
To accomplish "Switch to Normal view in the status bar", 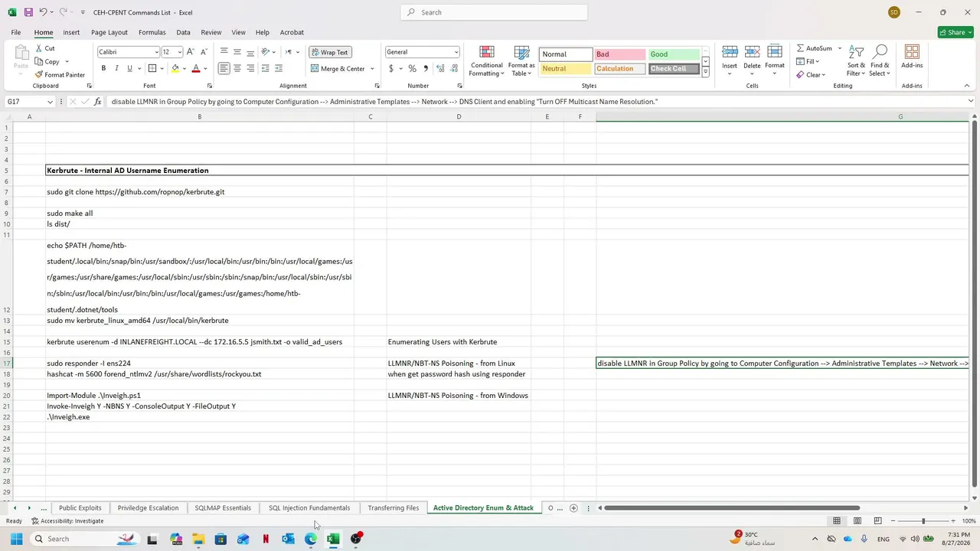I will point(837,521).
